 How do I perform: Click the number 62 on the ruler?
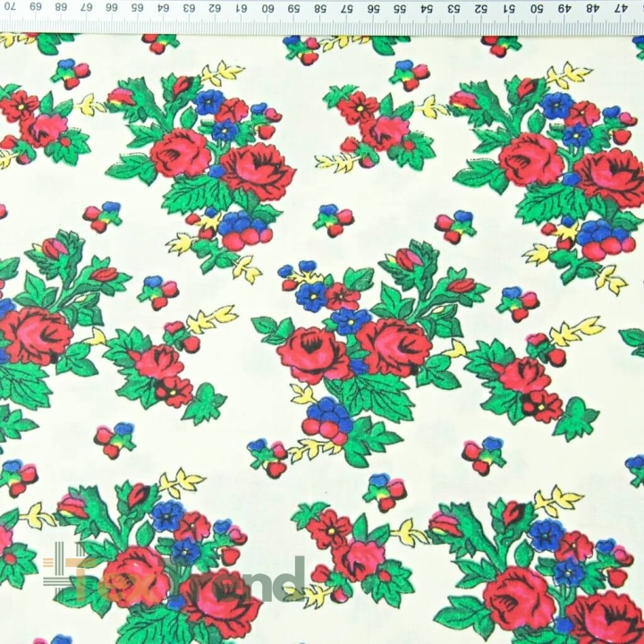[216, 8]
